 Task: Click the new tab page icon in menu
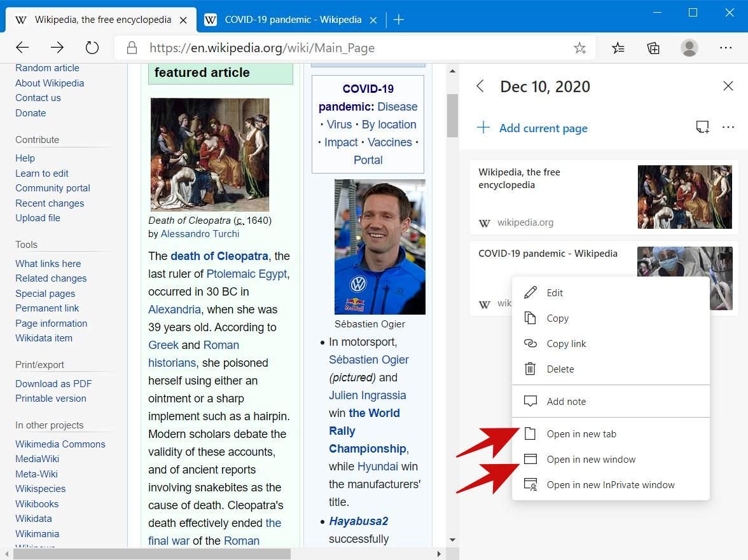point(530,434)
